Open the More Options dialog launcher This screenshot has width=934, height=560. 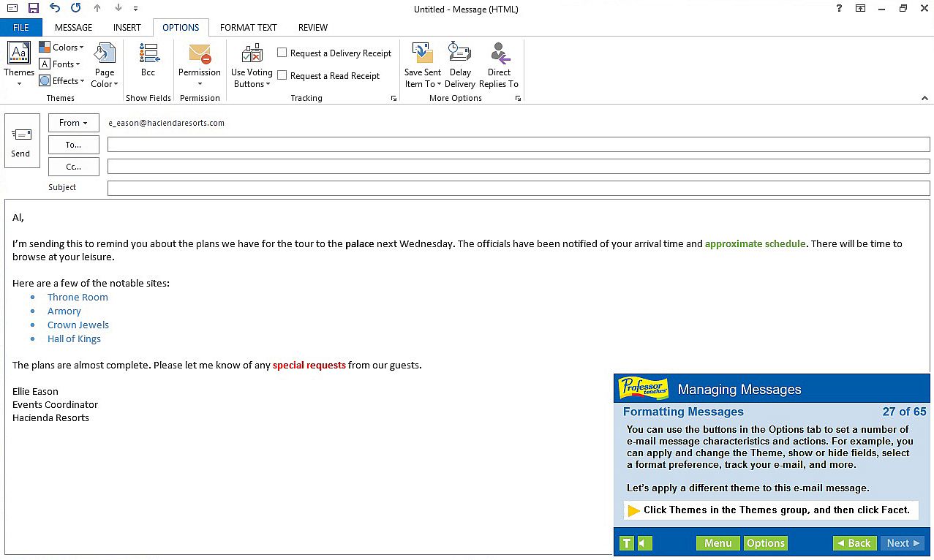tap(518, 98)
